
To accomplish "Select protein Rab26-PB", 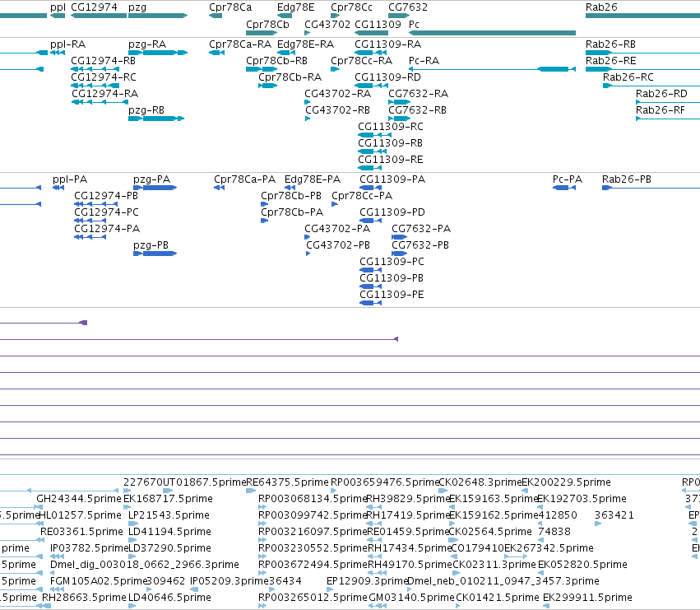I will 627,179.
